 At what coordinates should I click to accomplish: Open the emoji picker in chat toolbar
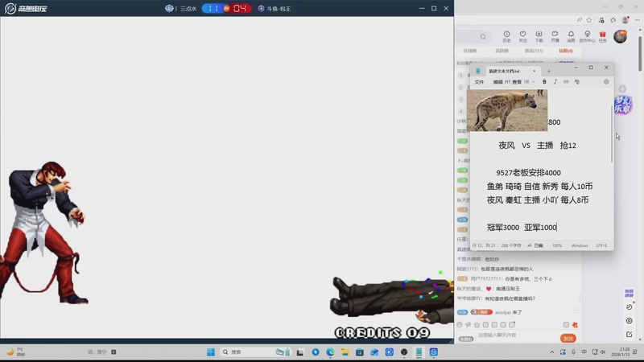pos(460,325)
